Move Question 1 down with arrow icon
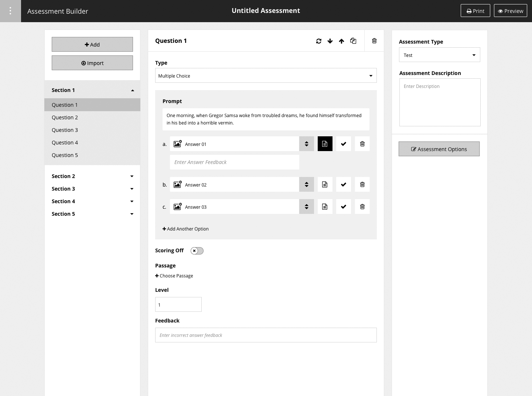Viewport: 532px width, 396px height. [x=330, y=41]
